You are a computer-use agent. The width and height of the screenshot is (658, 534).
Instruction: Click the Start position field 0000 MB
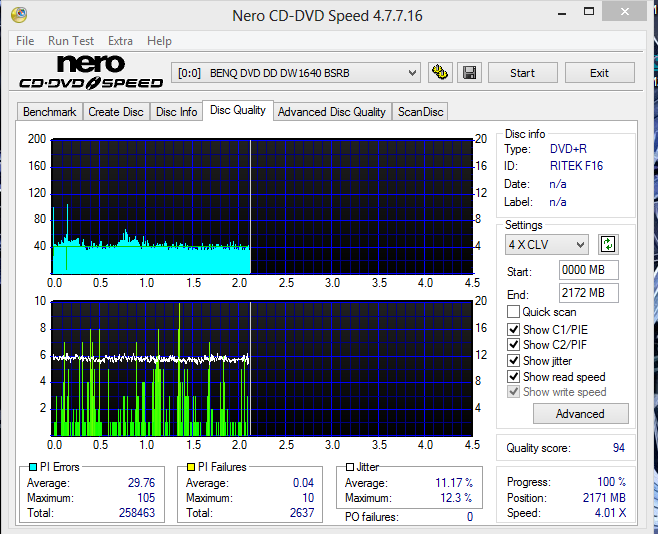point(589,270)
